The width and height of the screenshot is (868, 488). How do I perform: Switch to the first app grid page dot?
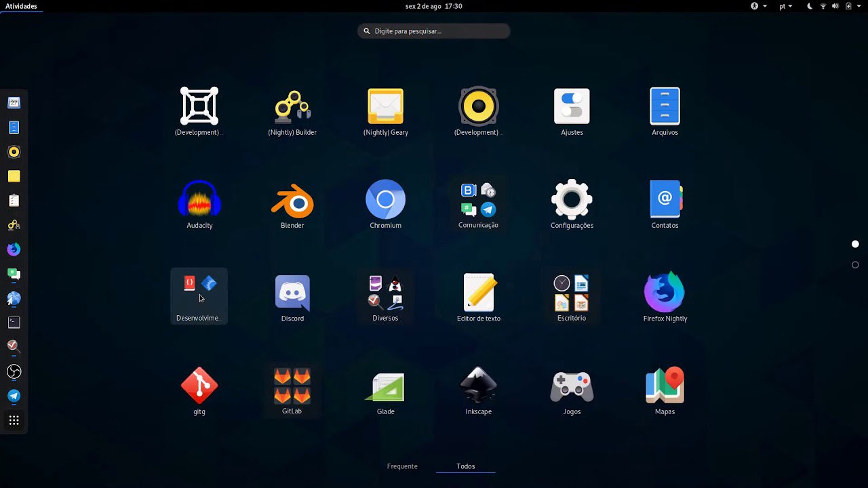click(x=855, y=244)
